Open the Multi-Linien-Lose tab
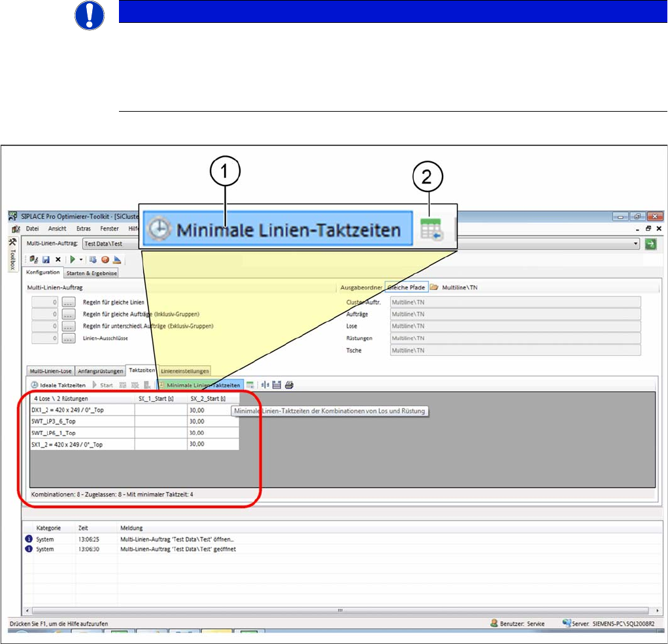This screenshot has height=644, width=668. pos(51,371)
